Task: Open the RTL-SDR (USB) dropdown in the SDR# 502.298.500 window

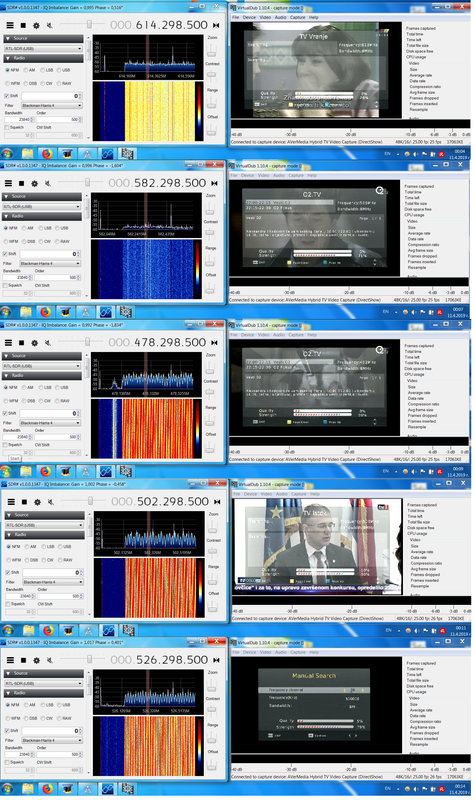Action: [45, 526]
